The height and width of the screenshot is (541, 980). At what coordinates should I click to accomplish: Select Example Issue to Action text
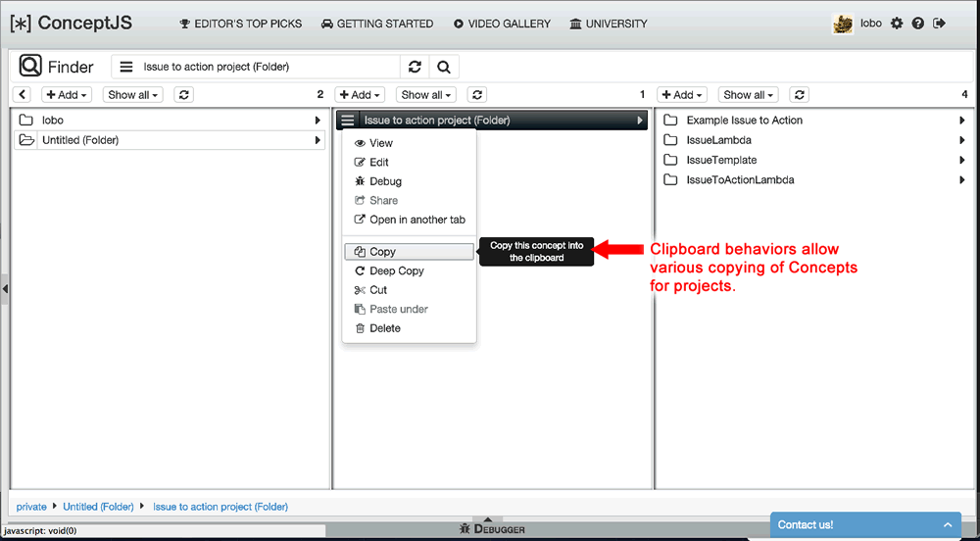pyautogui.click(x=745, y=120)
